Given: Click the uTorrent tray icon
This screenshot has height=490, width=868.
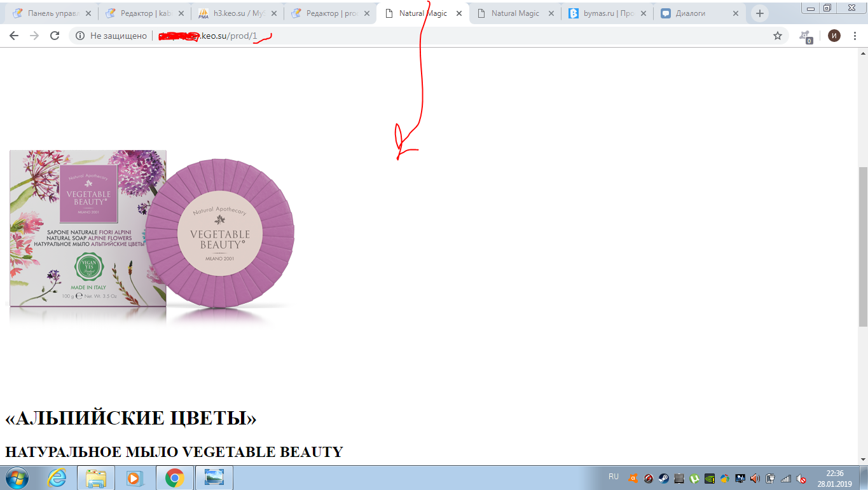Looking at the screenshot, I should 694,479.
